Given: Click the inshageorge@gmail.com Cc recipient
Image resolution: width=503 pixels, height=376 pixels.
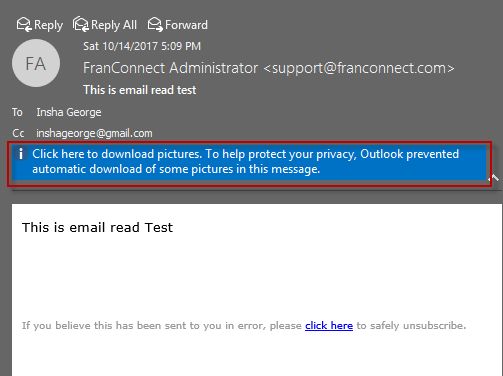Looking at the screenshot, I should [94, 133].
